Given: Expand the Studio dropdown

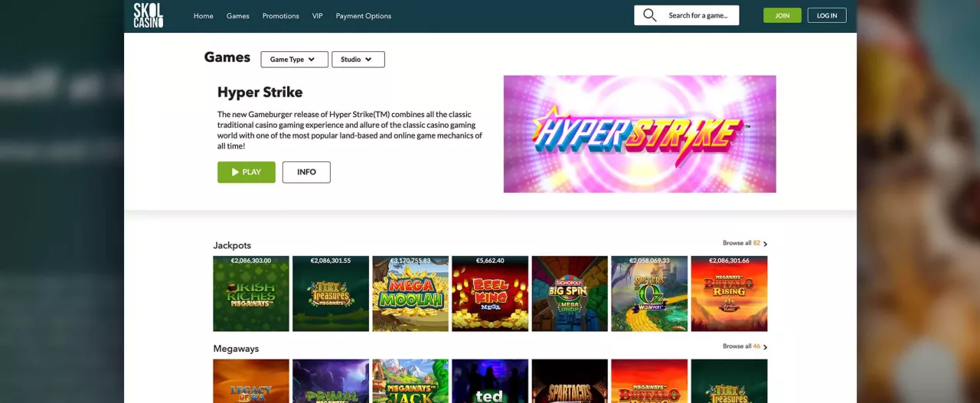Looking at the screenshot, I should 358,60.
